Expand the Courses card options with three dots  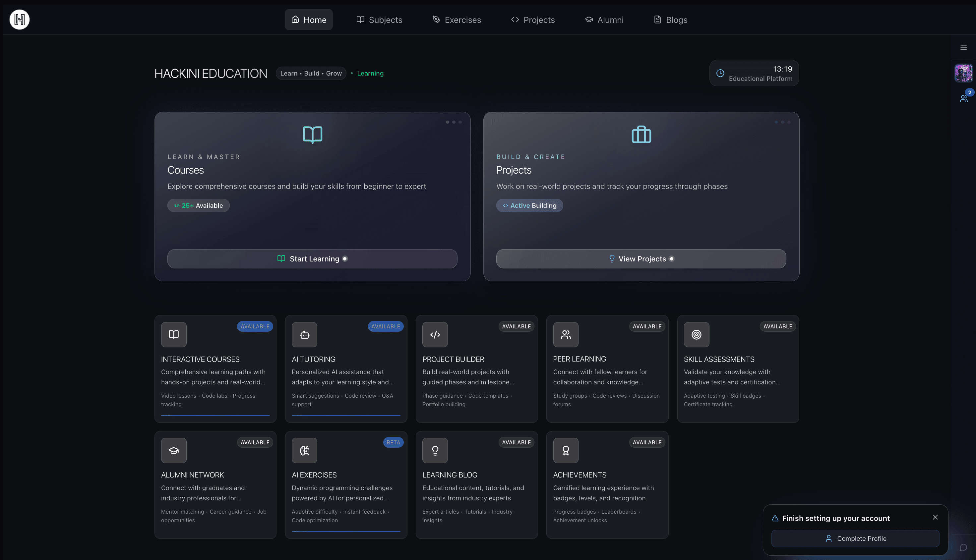click(x=454, y=122)
